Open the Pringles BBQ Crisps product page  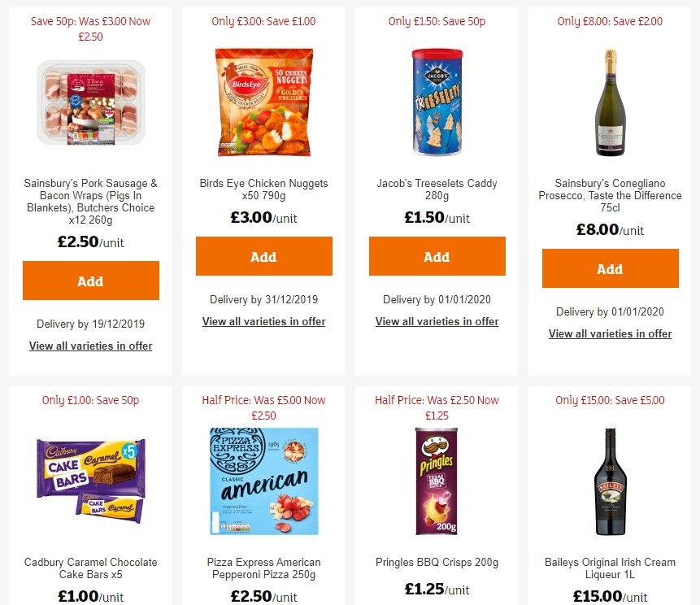coord(437,562)
